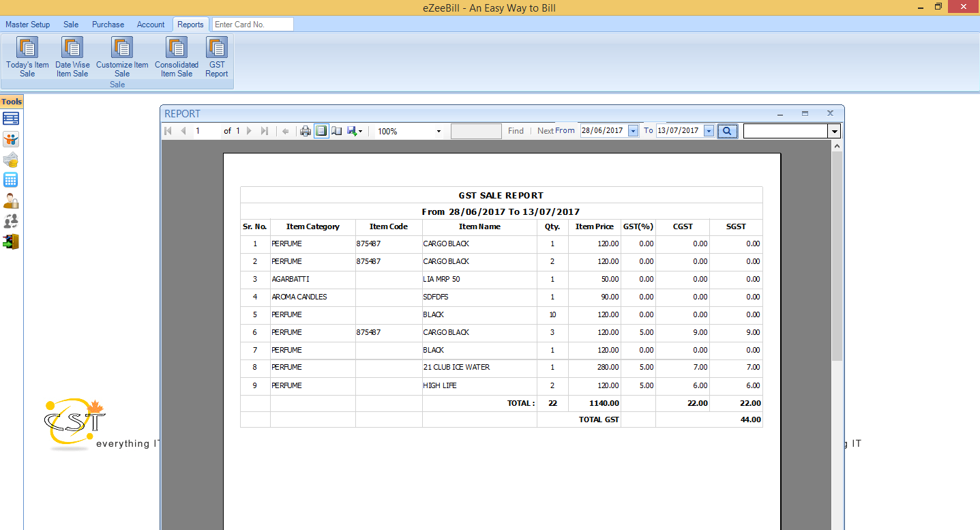Click item name LIA MRP 50
980x530 pixels.
coord(441,279)
